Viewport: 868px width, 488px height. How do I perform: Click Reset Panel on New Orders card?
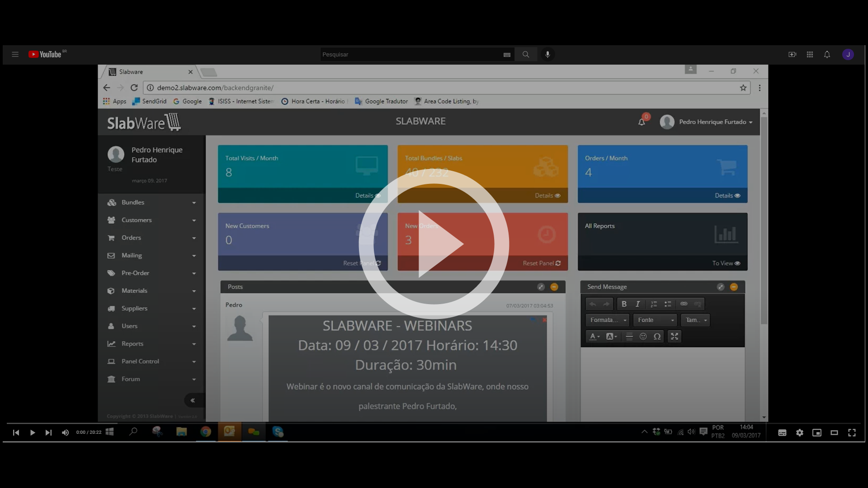pyautogui.click(x=542, y=263)
